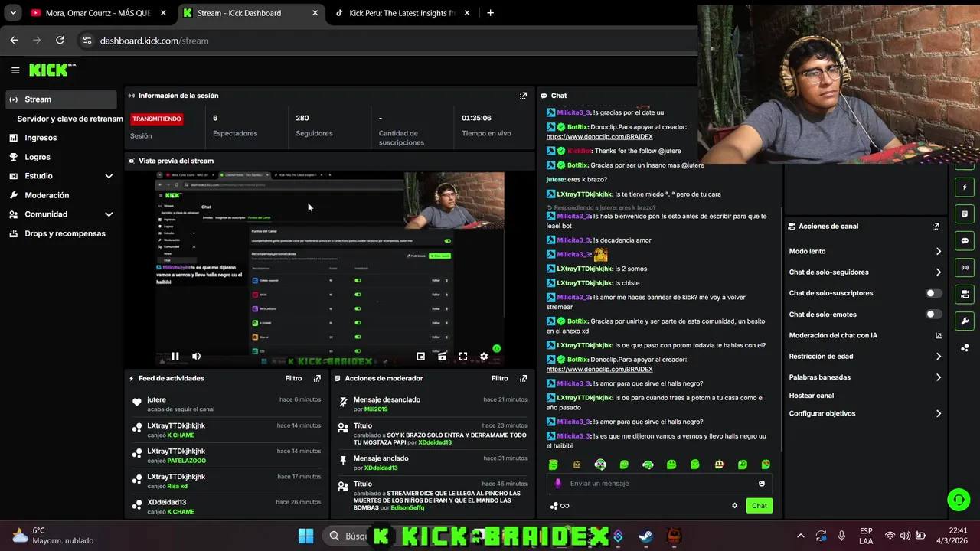Click the purple microphone icon in chat input
The height and width of the screenshot is (551, 980).
[x=557, y=484]
